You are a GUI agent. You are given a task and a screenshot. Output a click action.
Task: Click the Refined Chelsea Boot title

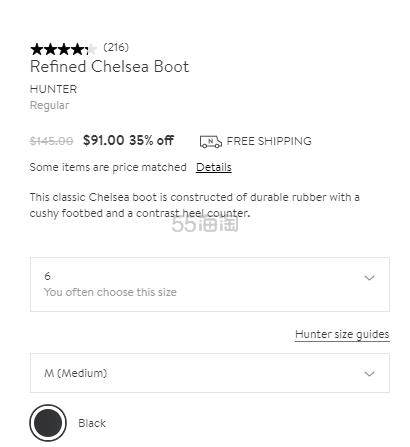[110, 66]
